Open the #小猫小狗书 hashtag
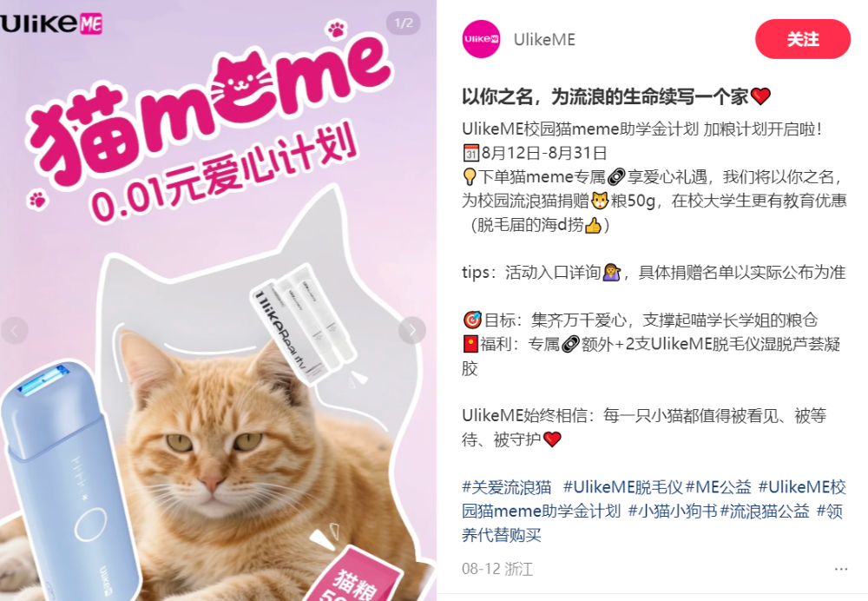This screenshot has width=868, height=601. coord(673,511)
